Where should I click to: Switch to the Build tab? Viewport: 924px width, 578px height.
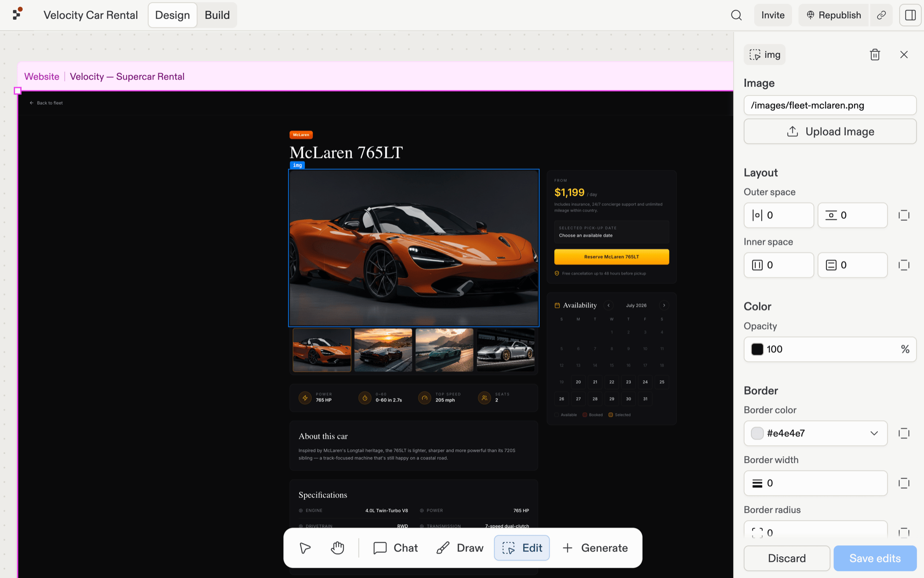[x=217, y=15]
